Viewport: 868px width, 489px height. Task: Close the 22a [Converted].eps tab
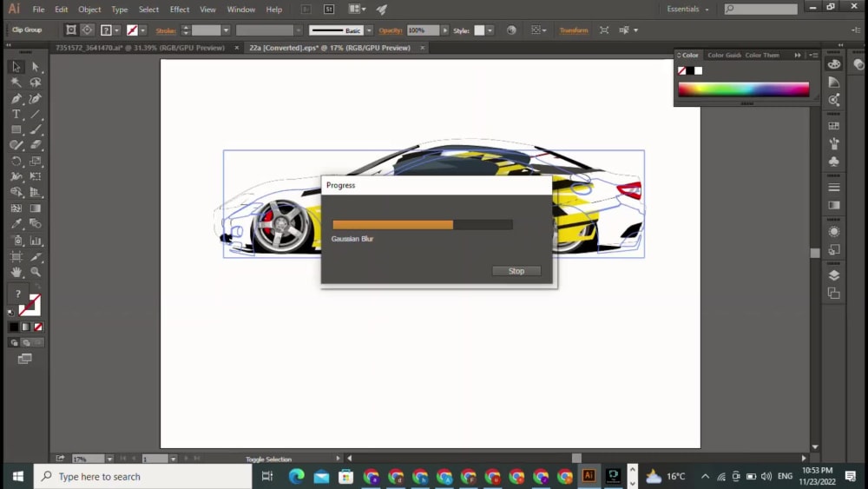point(423,48)
